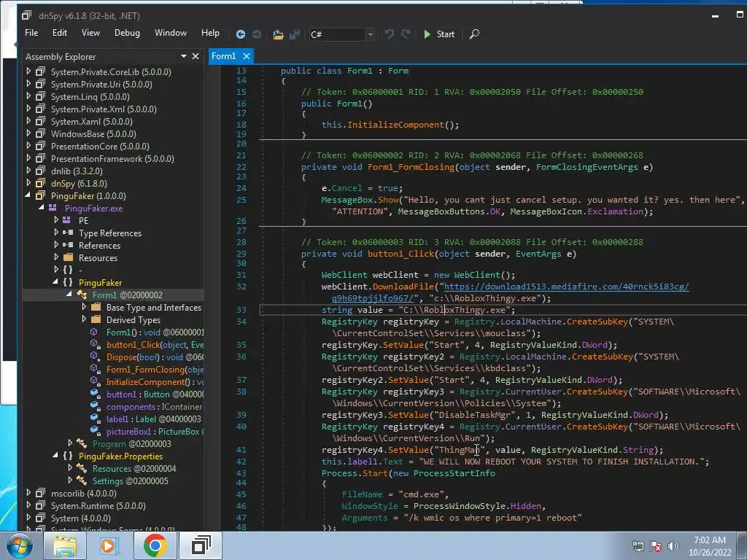Select Derived Types folder
Screen dimensions: 747x560
[x=133, y=320]
